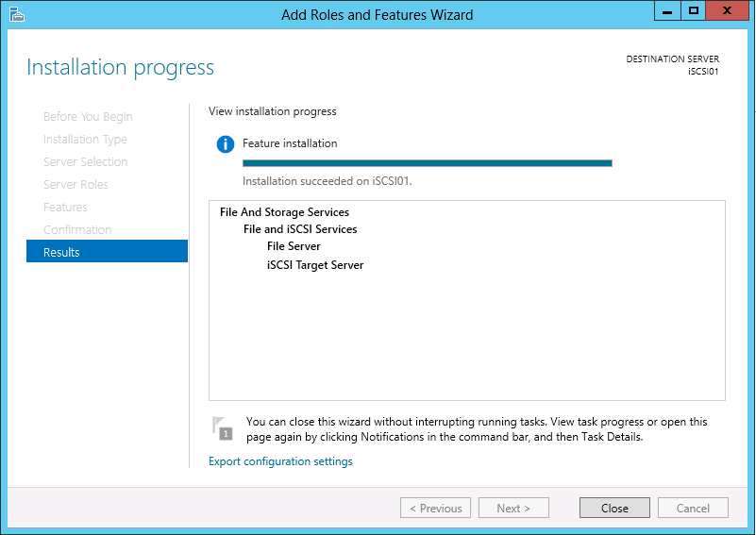The height and width of the screenshot is (535, 756).
Task: Click the Add Roles and Features Wizard title
Action: point(377,15)
